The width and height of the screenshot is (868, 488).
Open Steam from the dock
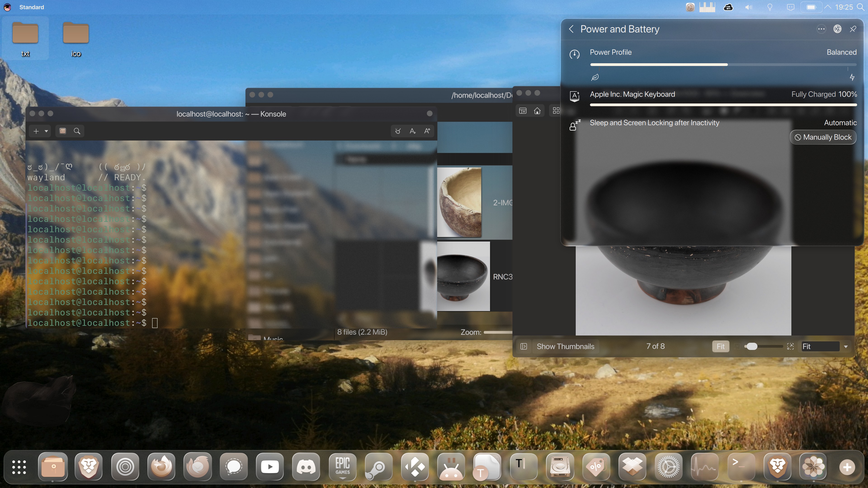[x=378, y=467]
